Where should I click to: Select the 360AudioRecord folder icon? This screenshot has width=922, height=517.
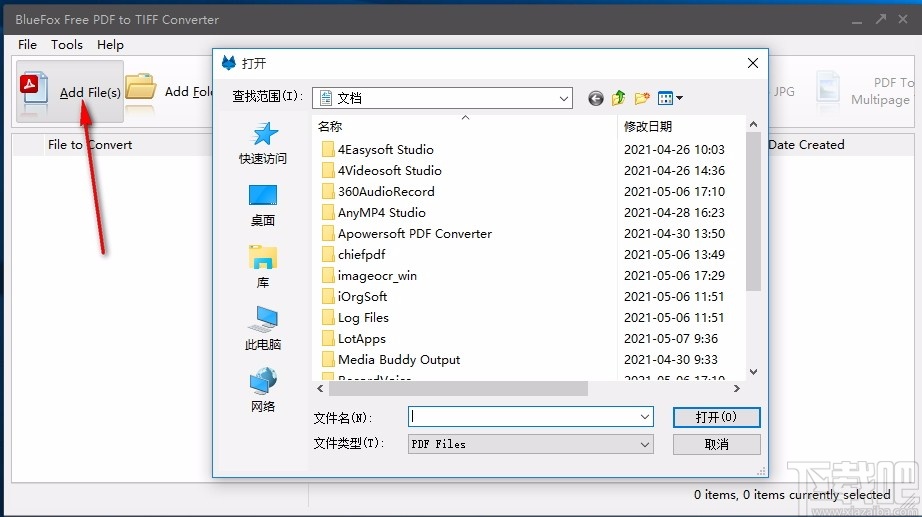[x=328, y=192]
